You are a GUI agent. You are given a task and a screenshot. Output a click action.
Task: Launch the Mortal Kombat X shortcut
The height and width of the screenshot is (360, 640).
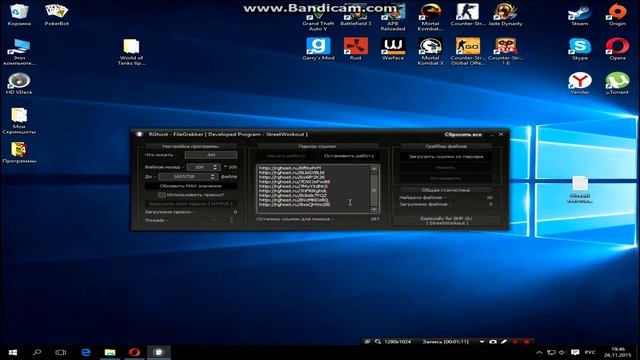tap(430, 51)
